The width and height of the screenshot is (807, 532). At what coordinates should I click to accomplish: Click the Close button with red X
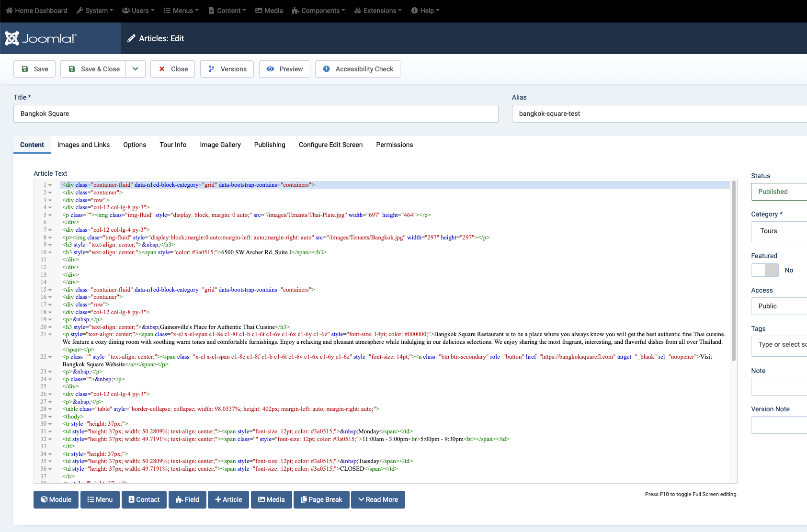pyautogui.click(x=172, y=69)
